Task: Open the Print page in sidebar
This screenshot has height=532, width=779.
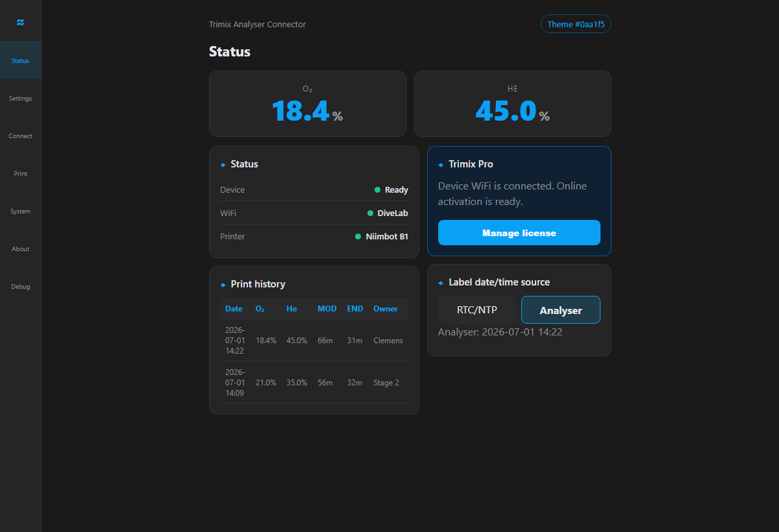Action: (x=20, y=173)
